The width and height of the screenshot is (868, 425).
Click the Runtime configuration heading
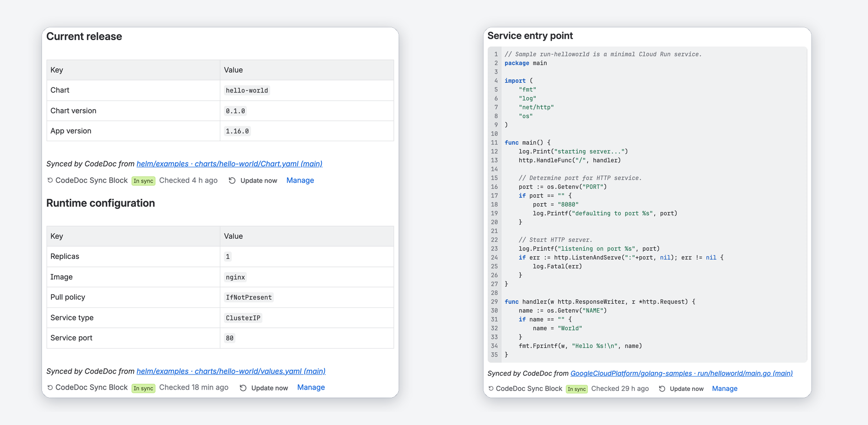[x=100, y=203]
